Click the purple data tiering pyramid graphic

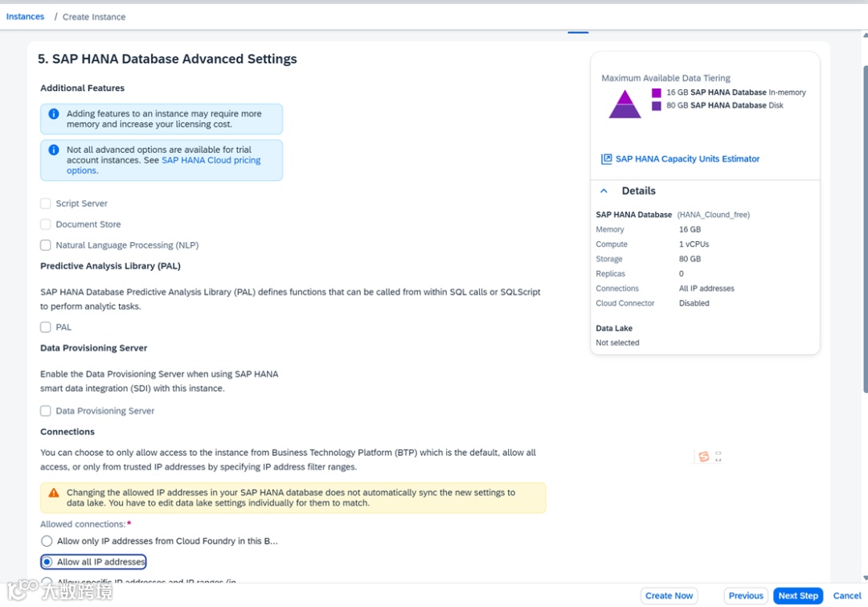click(625, 104)
